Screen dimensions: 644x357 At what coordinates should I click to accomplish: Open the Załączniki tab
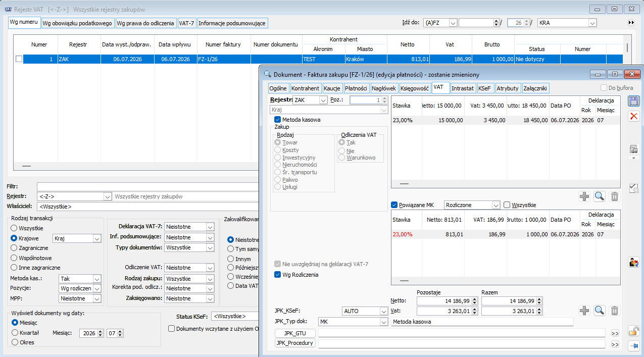(535, 88)
